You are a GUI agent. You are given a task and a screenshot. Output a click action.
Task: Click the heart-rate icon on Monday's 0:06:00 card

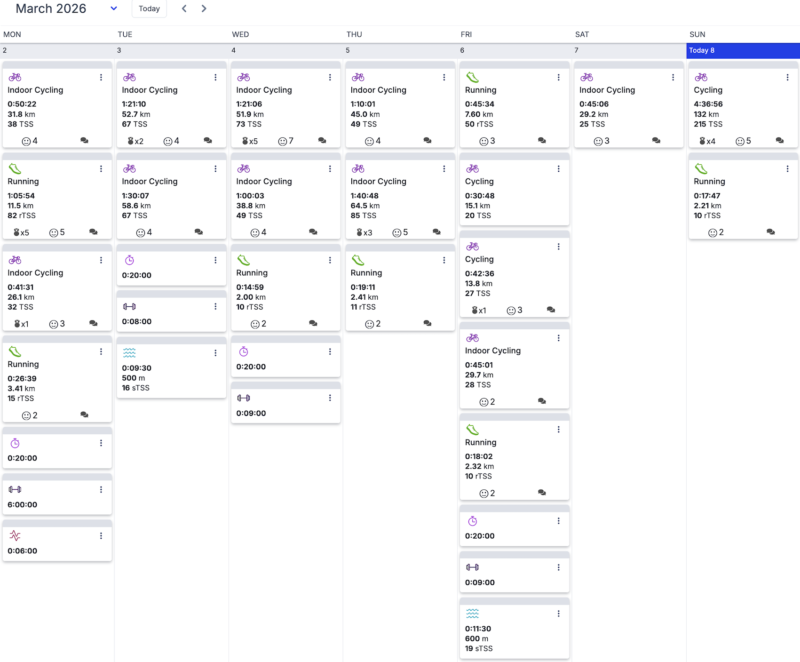tap(15, 536)
